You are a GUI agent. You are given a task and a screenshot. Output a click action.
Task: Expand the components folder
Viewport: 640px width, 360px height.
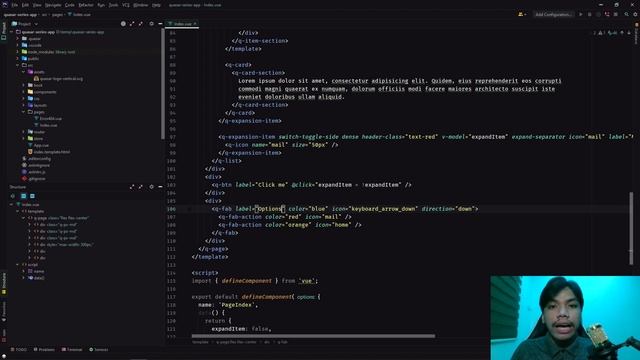coord(24,92)
